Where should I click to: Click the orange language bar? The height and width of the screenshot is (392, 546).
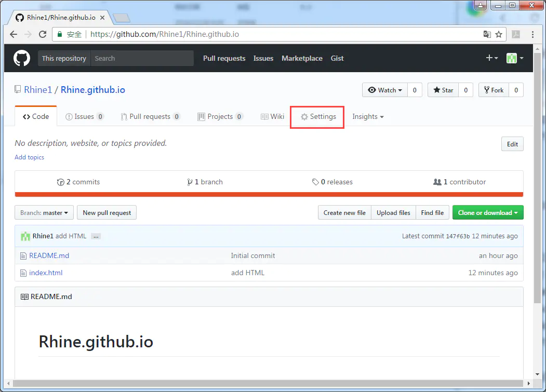pos(269,194)
